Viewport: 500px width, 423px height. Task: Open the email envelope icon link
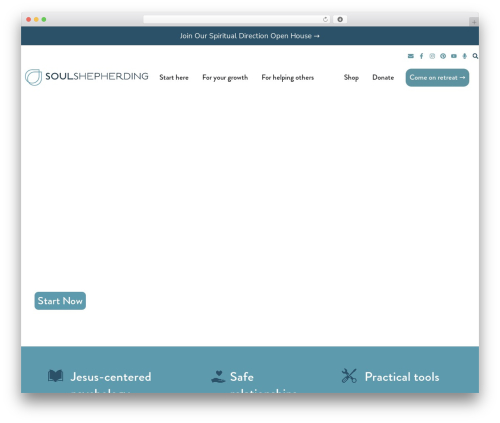pos(411,56)
